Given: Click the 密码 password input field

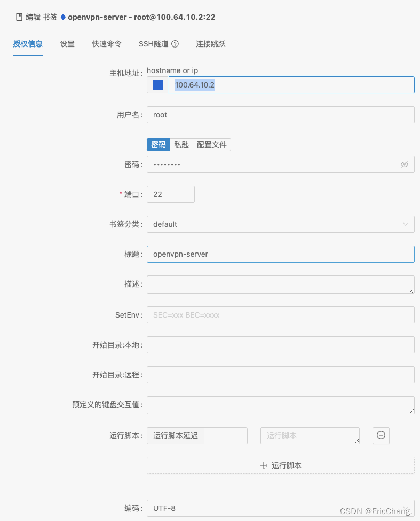Looking at the screenshot, I should point(280,164).
